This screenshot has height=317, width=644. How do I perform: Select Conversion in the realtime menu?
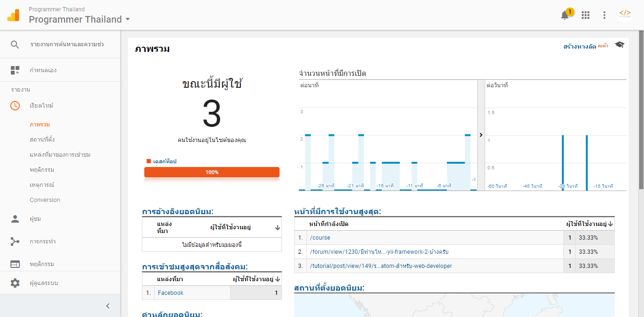[45, 200]
